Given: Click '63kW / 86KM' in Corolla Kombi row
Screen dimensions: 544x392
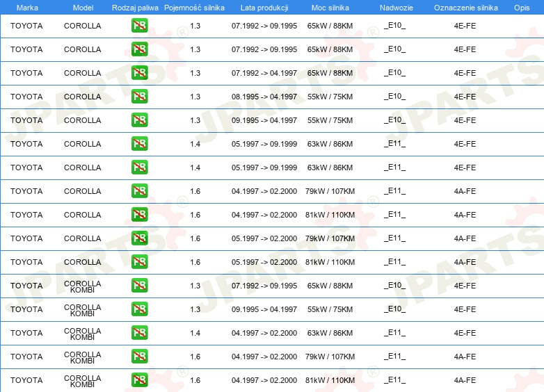Looking at the screenshot, I should [x=330, y=333].
